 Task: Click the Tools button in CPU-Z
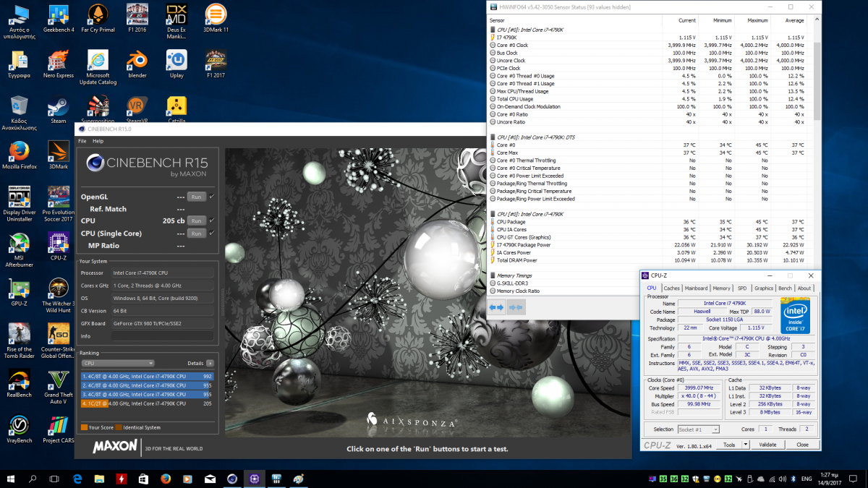pyautogui.click(x=729, y=445)
